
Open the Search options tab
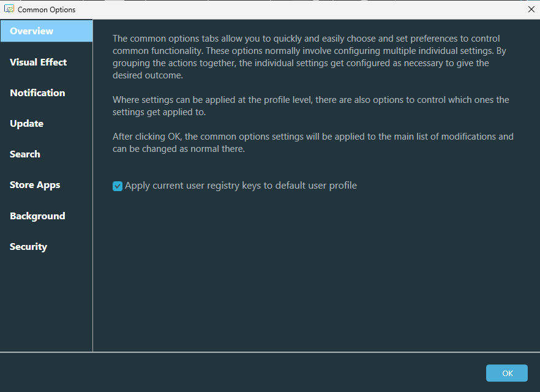click(25, 154)
